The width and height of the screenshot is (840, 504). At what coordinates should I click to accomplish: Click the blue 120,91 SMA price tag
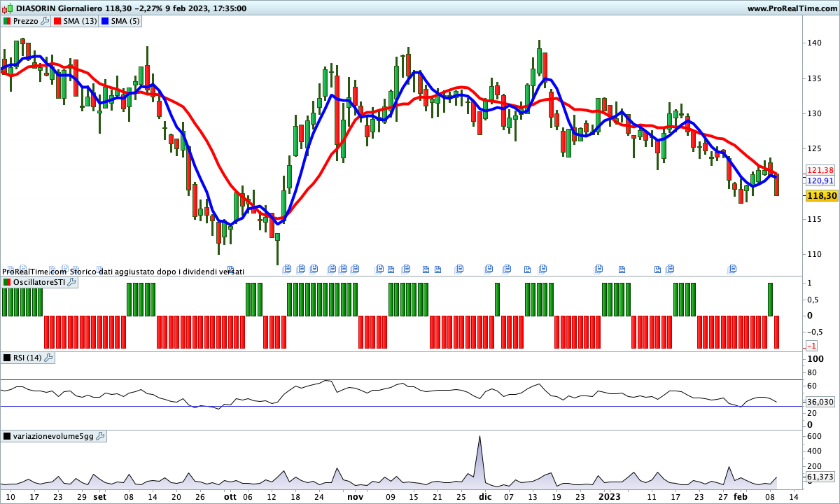coord(820,181)
